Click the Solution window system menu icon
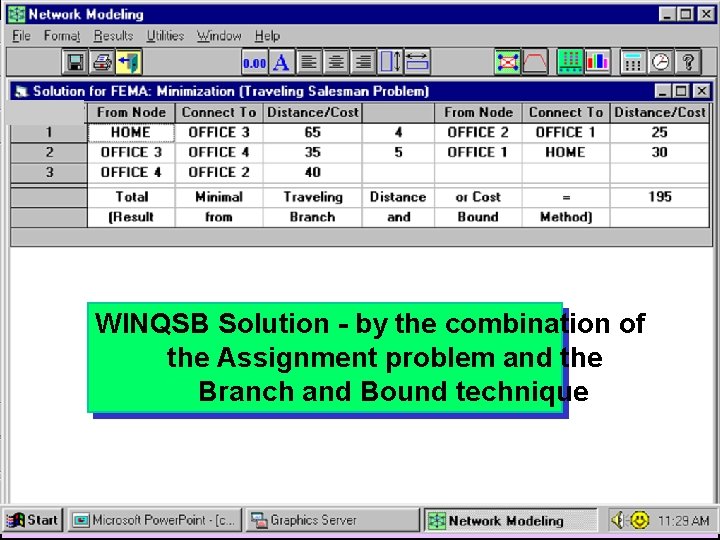This screenshot has height=540, width=720. [x=21, y=91]
